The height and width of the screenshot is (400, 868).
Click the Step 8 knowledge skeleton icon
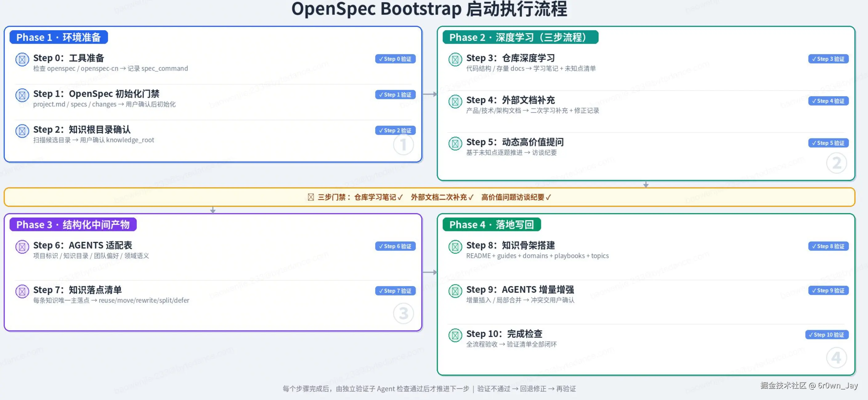coord(455,247)
